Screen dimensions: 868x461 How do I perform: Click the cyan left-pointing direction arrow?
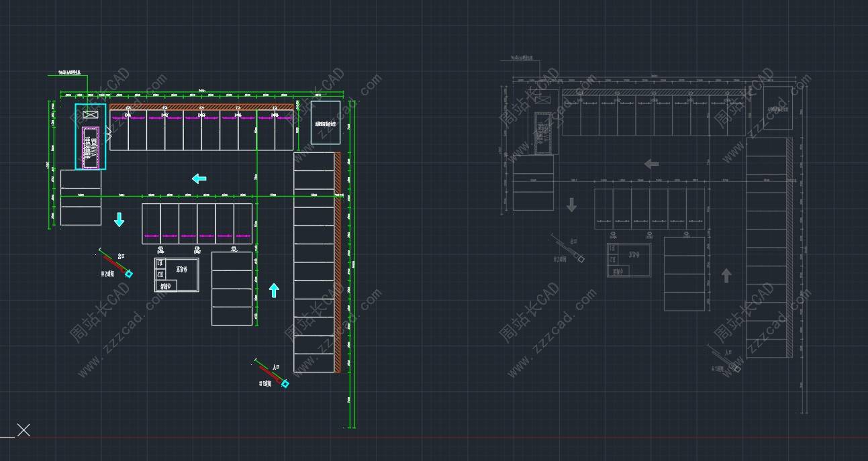[199, 178]
